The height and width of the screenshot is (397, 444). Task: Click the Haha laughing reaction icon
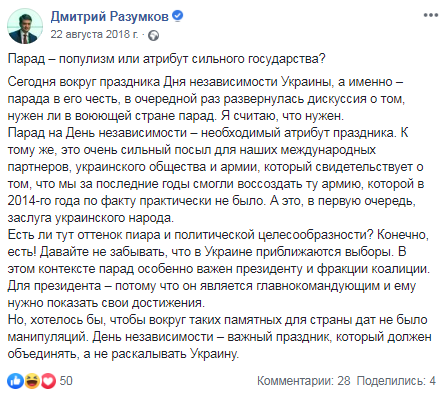pos(32,381)
